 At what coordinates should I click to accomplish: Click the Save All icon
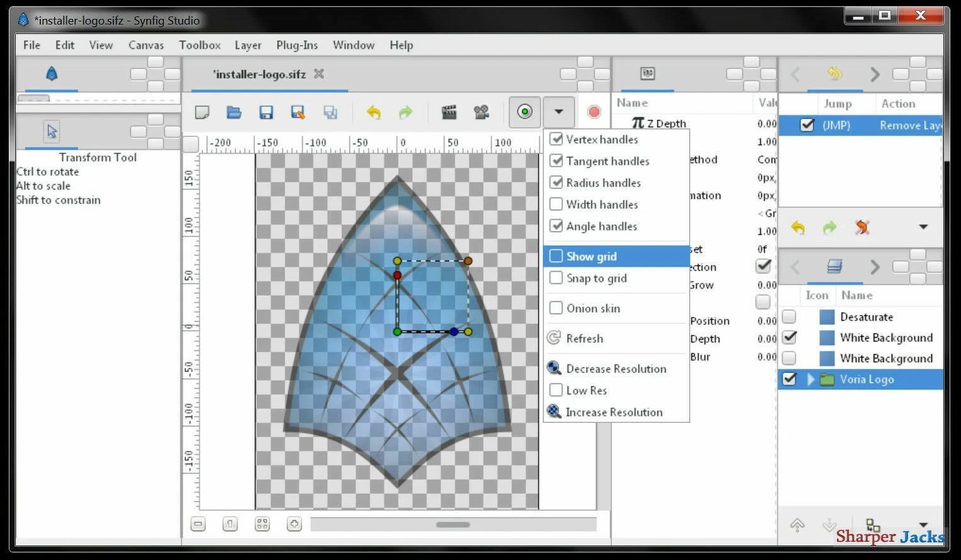tap(330, 112)
